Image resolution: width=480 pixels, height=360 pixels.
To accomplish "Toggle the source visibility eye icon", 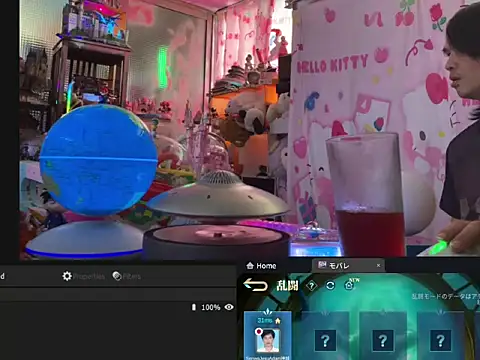I will tap(229, 307).
